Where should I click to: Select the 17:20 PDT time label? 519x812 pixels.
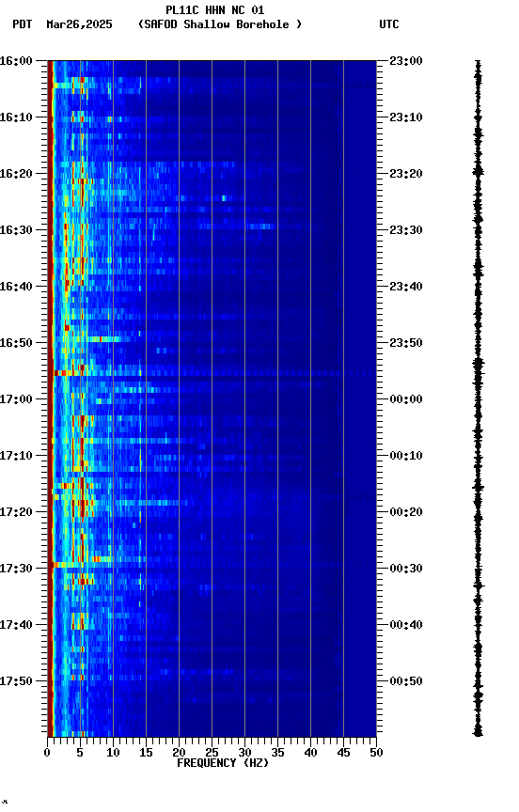click(x=16, y=512)
